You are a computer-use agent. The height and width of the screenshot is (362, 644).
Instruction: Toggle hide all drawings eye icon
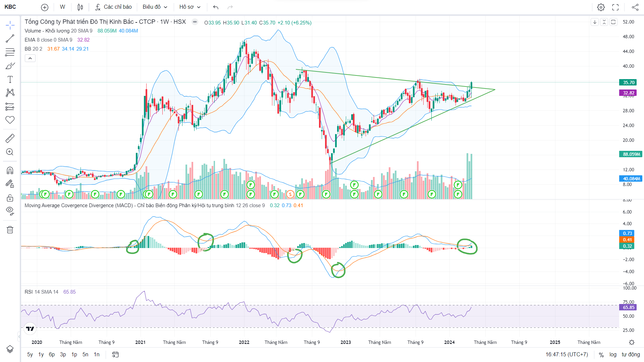10,211
